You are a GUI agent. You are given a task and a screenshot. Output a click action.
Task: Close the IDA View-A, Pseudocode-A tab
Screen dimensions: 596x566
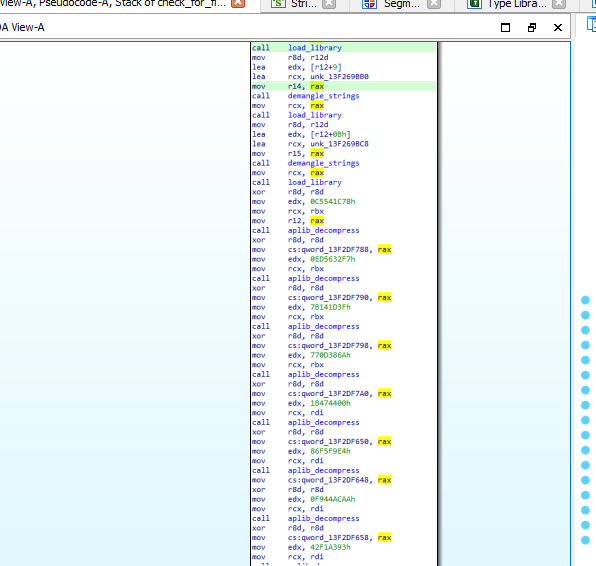[238, 3]
